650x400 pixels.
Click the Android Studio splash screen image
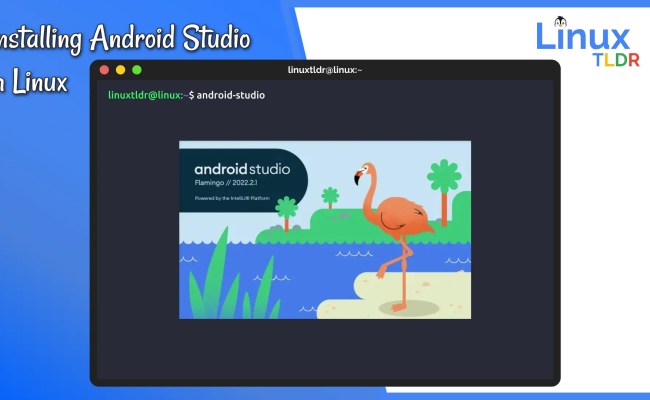[x=325, y=230]
